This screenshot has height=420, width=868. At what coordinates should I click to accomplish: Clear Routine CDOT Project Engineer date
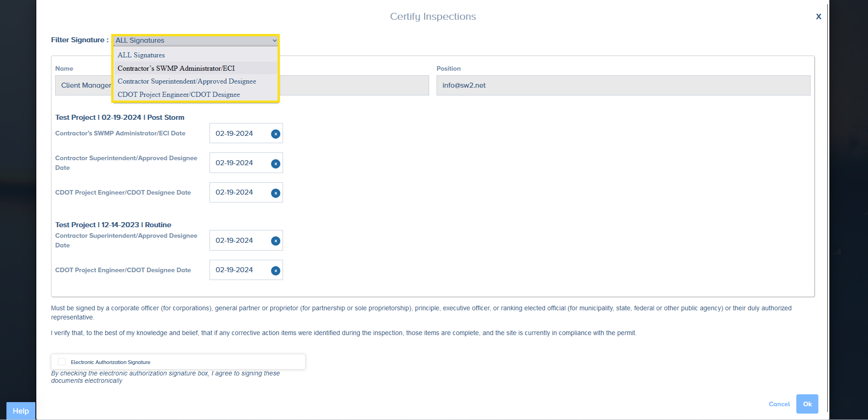click(276, 271)
